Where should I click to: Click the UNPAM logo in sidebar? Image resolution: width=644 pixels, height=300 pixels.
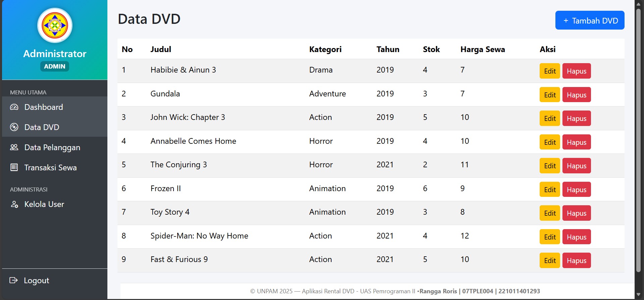tap(55, 26)
